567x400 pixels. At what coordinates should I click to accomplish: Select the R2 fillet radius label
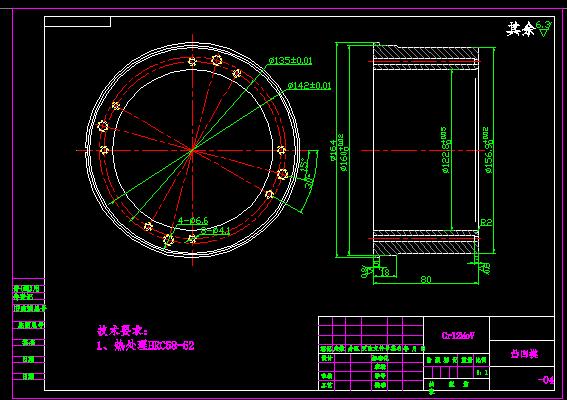[x=486, y=222]
